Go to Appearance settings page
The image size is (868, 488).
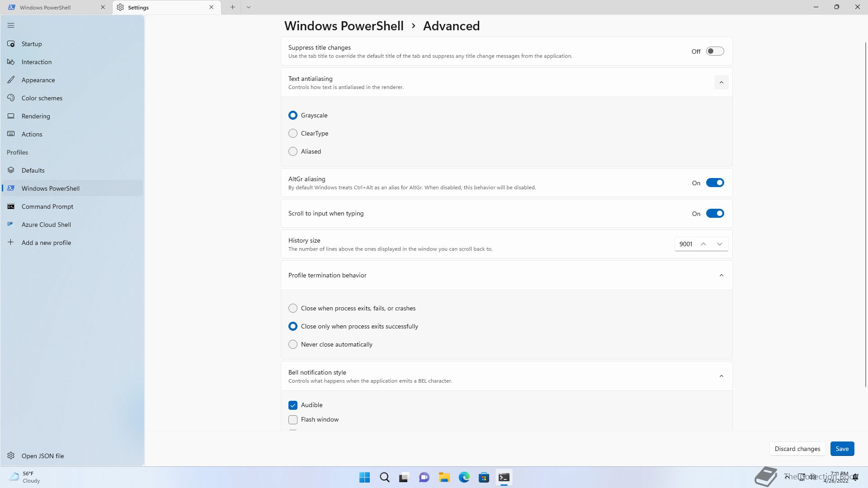click(72, 80)
